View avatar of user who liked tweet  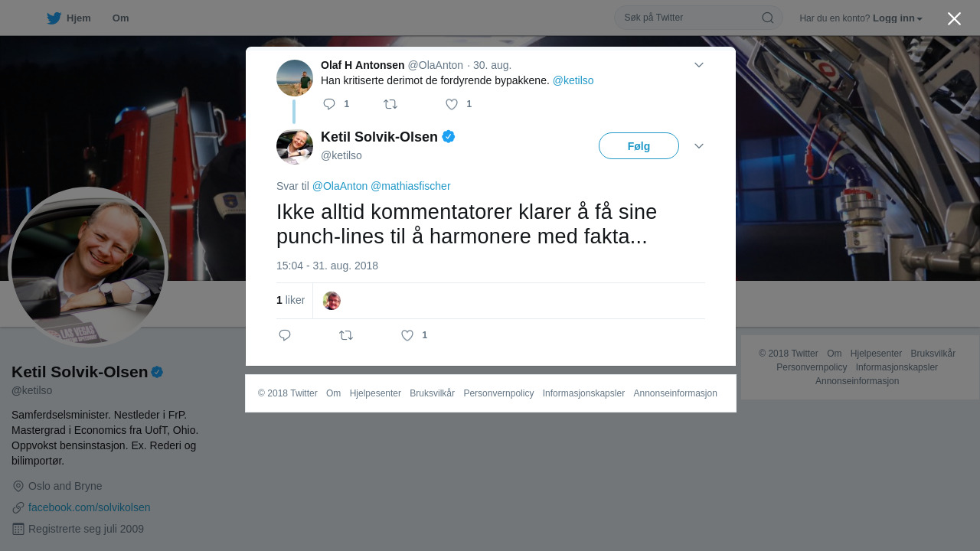[332, 301]
